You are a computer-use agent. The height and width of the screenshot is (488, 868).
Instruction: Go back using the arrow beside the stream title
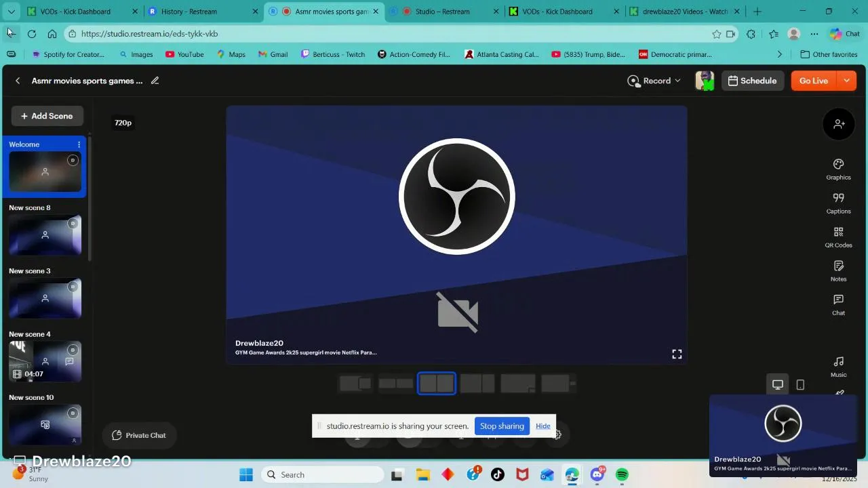tap(18, 81)
